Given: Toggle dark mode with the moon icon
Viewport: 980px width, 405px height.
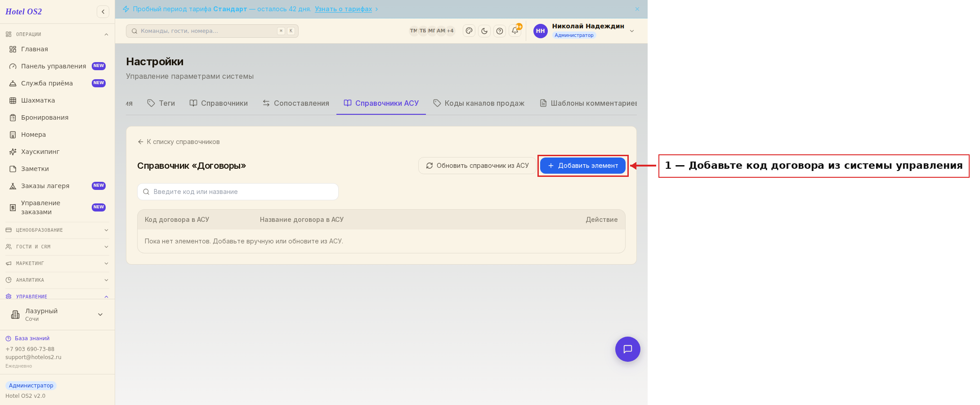Looking at the screenshot, I should [484, 31].
